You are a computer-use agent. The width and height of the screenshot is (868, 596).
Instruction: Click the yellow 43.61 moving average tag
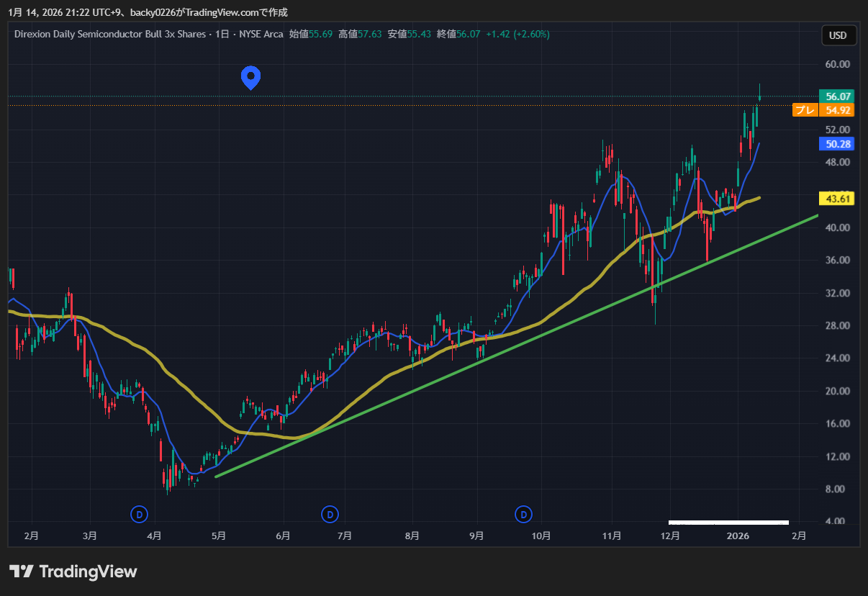point(838,199)
